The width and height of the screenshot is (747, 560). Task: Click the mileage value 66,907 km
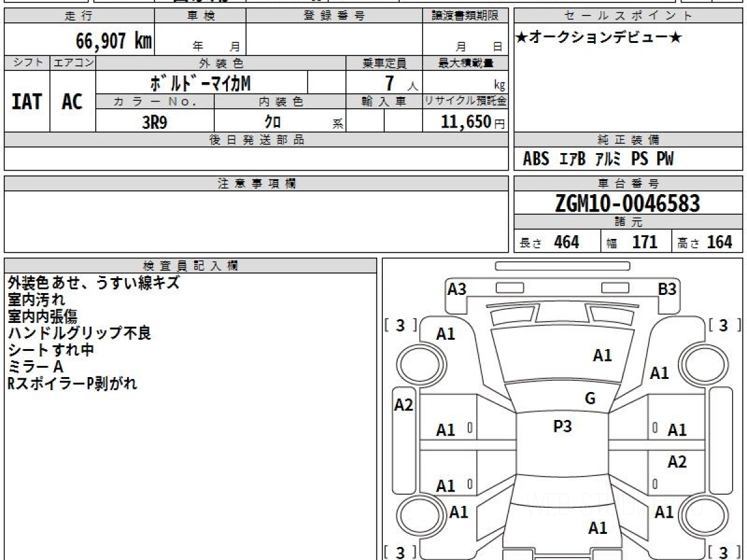[114, 42]
